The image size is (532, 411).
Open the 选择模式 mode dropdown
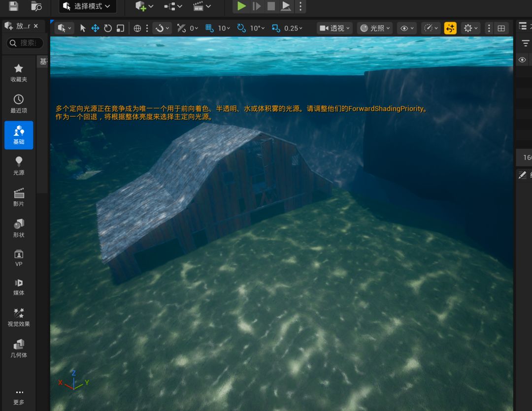point(87,6)
